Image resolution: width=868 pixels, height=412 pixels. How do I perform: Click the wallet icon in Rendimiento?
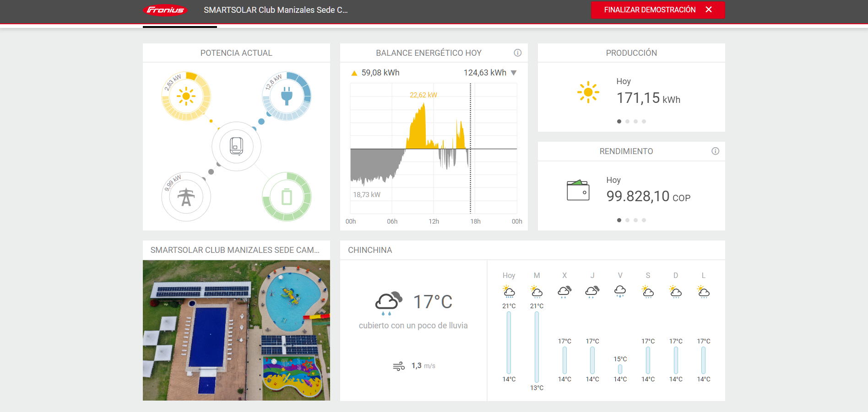pos(578,190)
